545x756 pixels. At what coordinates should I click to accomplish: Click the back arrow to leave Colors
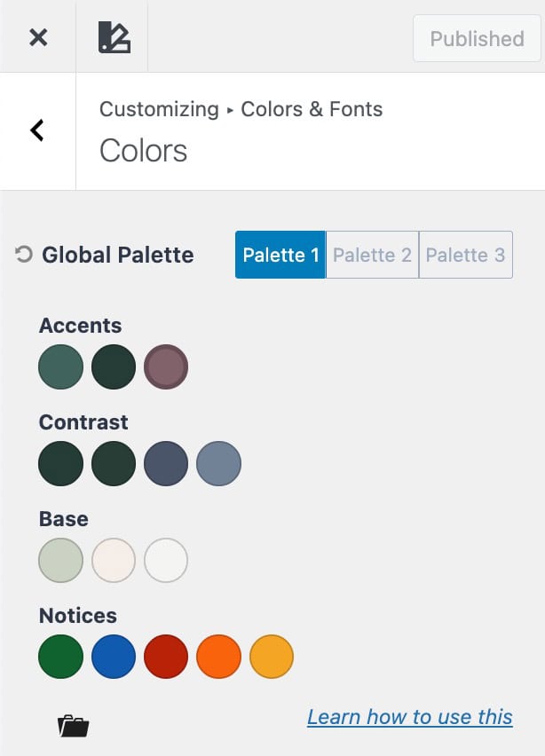pos(36,130)
